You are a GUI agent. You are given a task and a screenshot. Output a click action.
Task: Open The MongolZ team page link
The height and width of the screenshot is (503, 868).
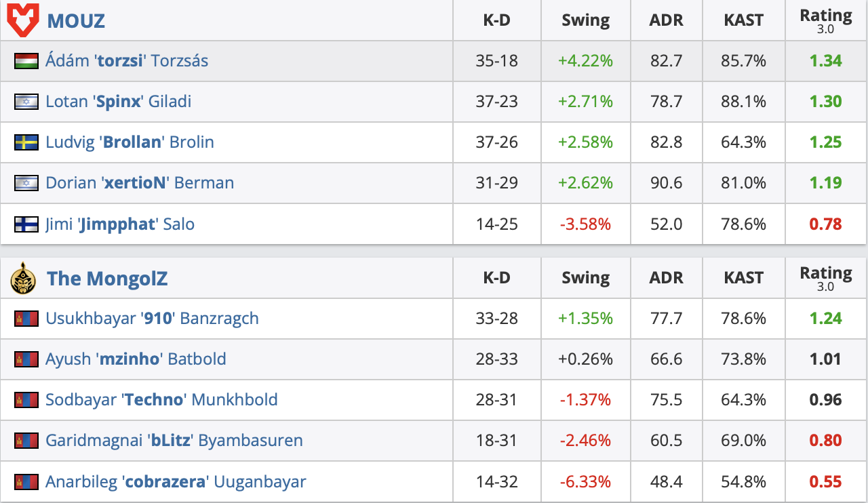click(x=107, y=279)
